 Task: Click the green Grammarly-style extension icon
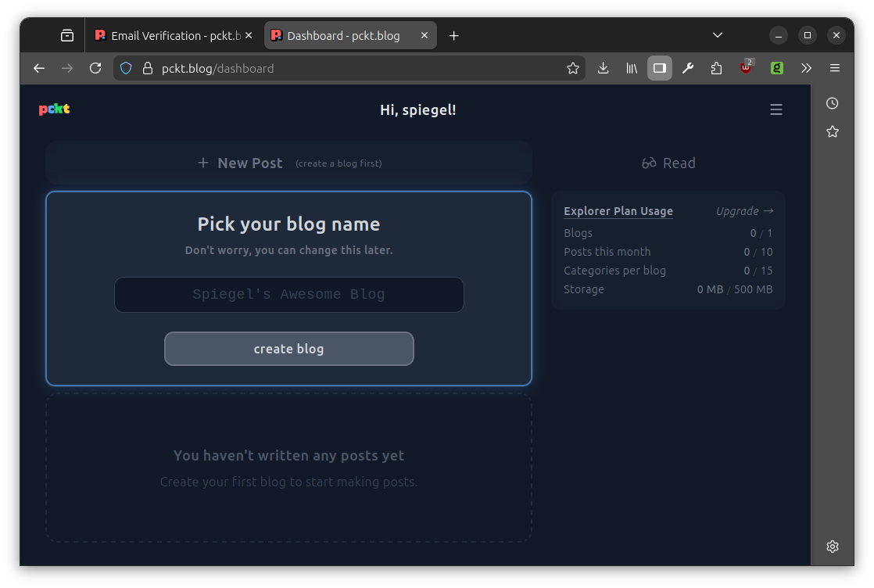(776, 68)
